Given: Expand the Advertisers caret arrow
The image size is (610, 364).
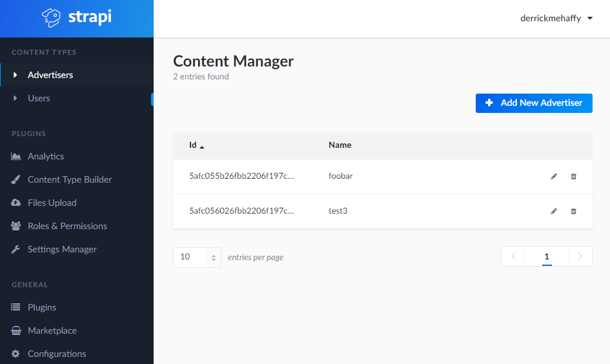Looking at the screenshot, I should click(x=15, y=75).
